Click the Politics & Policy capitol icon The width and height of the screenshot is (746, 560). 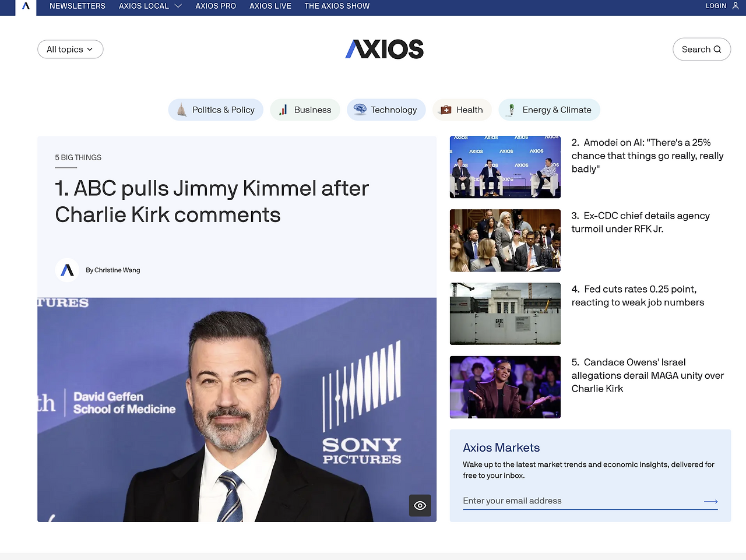tap(182, 110)
